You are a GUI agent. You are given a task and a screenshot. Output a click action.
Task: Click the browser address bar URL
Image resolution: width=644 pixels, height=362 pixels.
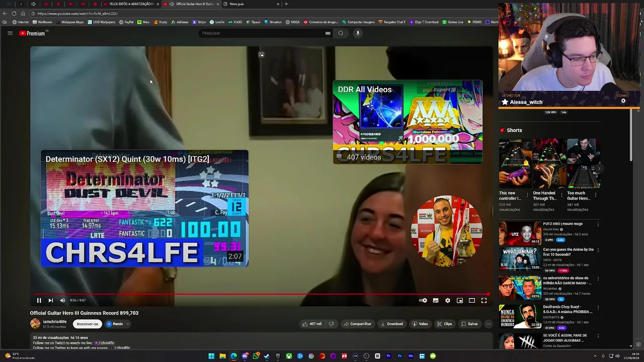coord(77,14)
